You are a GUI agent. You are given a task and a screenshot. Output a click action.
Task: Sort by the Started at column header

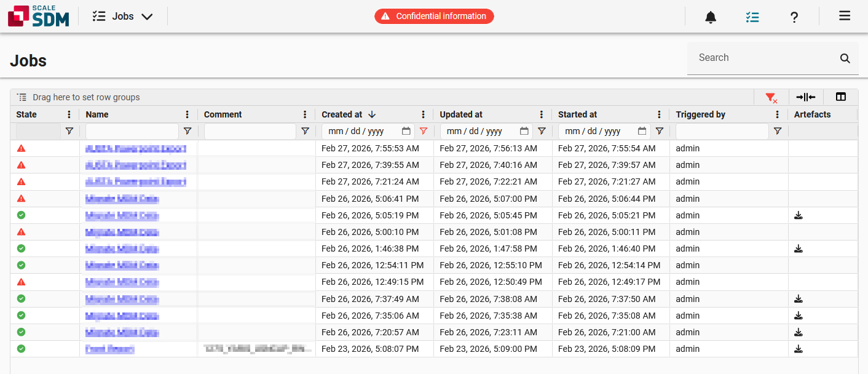pyautogui.click(x=577, y=114)
